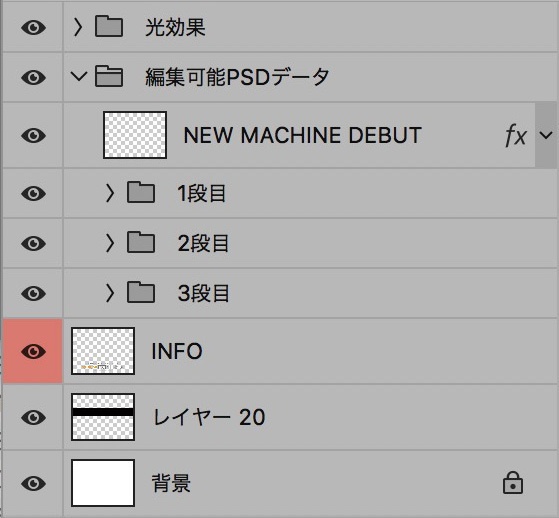Select the 編集可能PSDデータ layer name
This screenshot has height=518, width=559.
click(237, 77)
